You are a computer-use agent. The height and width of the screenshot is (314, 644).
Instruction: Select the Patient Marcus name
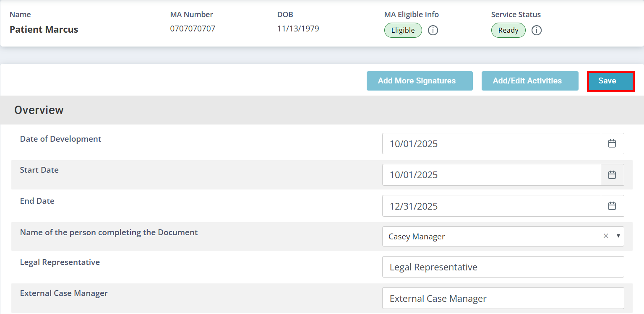(44, 29)
